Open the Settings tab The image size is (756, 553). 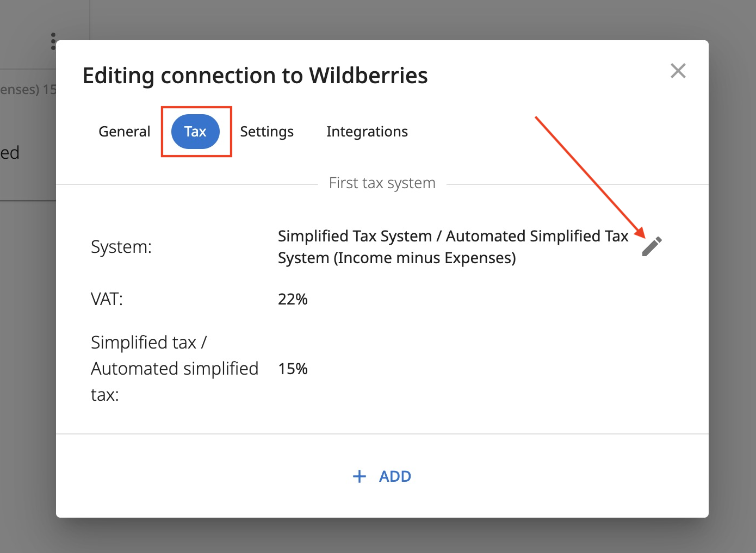tap(267, 132)
